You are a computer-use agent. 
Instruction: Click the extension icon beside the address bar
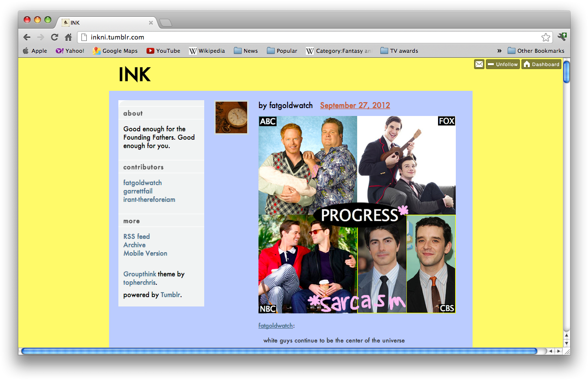(x=561, y=37)
